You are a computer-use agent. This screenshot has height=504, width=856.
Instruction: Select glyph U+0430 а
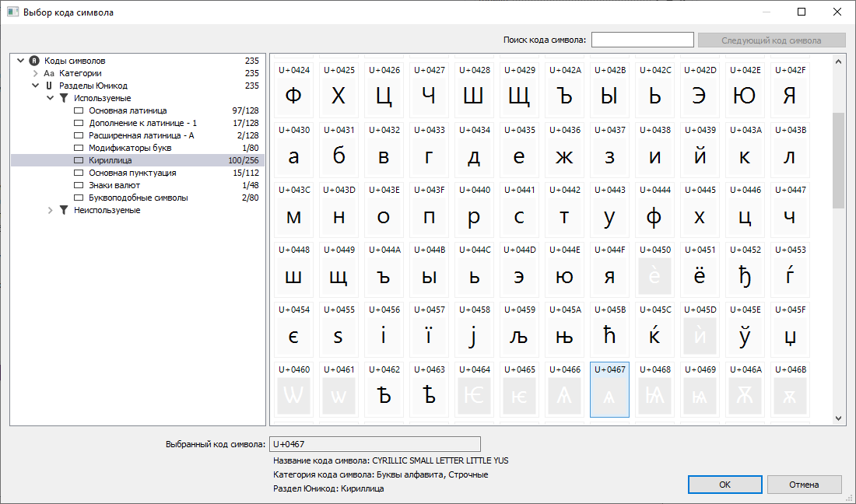293,150
